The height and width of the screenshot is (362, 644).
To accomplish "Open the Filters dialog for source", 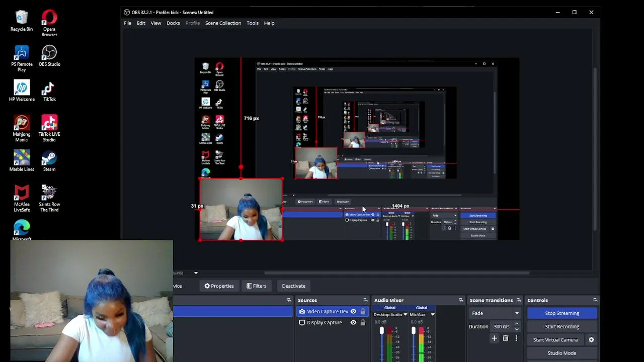I will (x=257, y=286).
